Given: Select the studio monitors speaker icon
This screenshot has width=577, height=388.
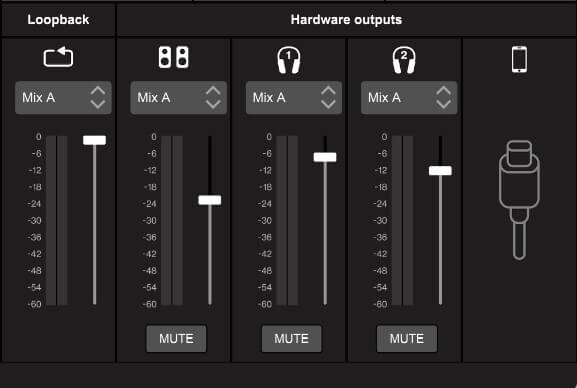Looking at the screenshot, I should [x=173, y=57].
